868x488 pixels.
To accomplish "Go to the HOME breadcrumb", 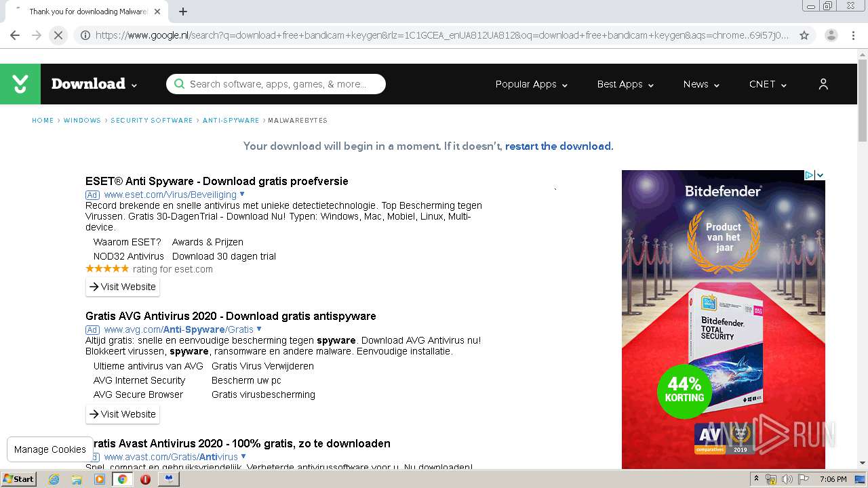I will pyautogui.click(x=43, y=120).
